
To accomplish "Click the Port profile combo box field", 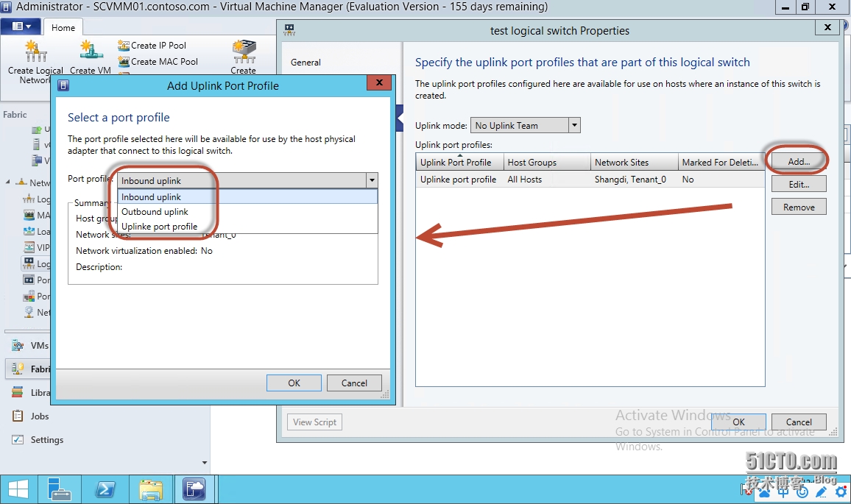I will click(x=247, y=180).
